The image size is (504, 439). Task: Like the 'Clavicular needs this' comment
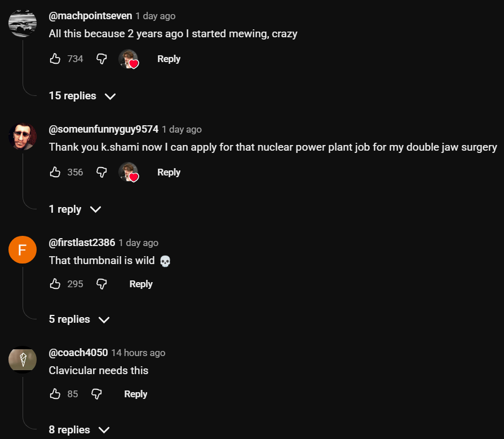coord(55,394)
